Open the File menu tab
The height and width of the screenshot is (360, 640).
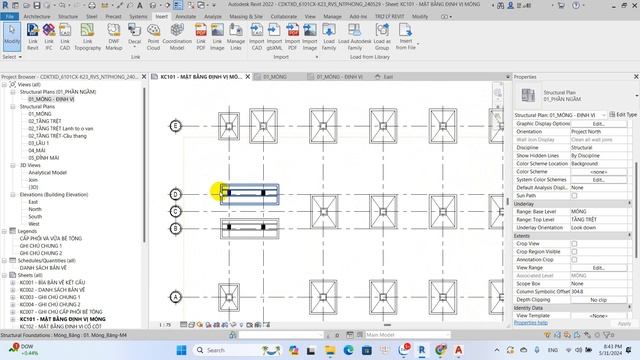pos(9,17)
